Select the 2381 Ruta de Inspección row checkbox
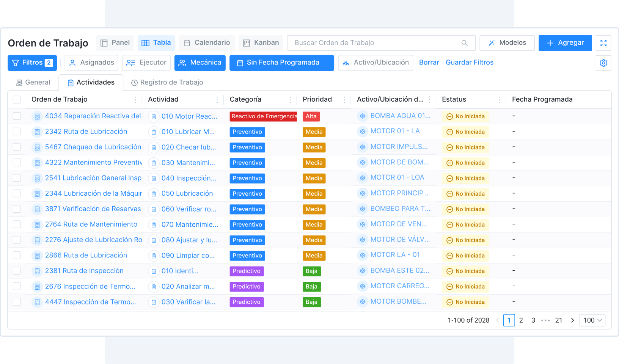This screenshot has height=364, width=619. pos(17,271)
